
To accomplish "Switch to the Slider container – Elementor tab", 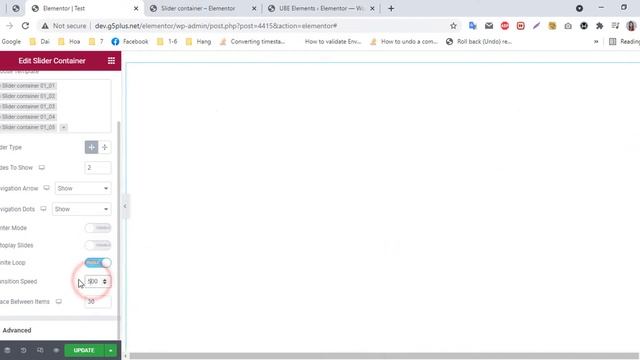I will click(202, 9).
